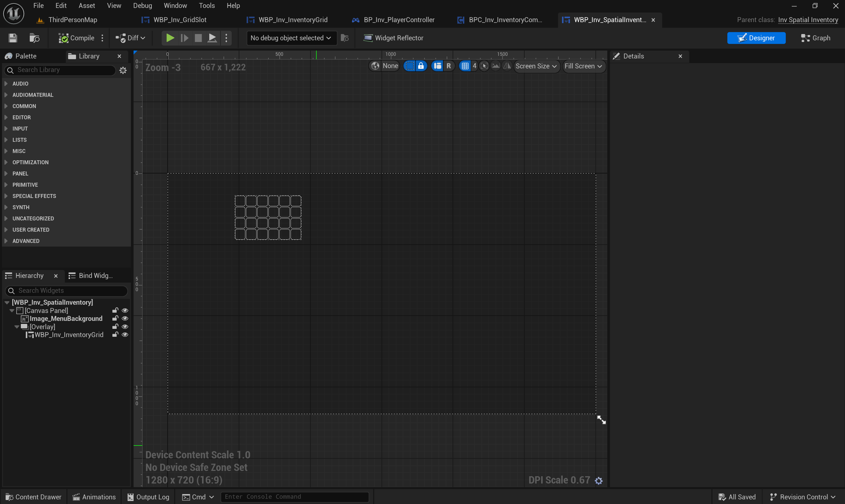Open DPI Scale settings gear
Viewport: 845px width, 504px height.
599,481
